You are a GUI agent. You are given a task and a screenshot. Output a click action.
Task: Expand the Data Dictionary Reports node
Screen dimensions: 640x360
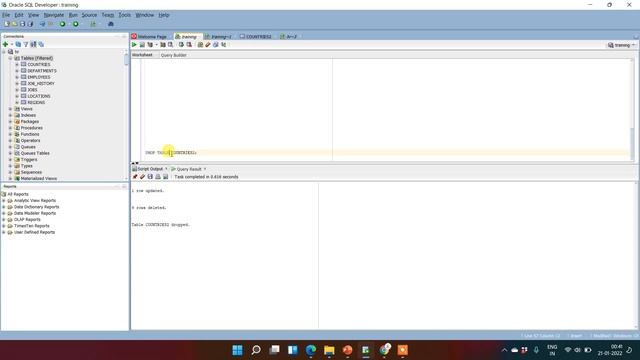tap(4, 207)
